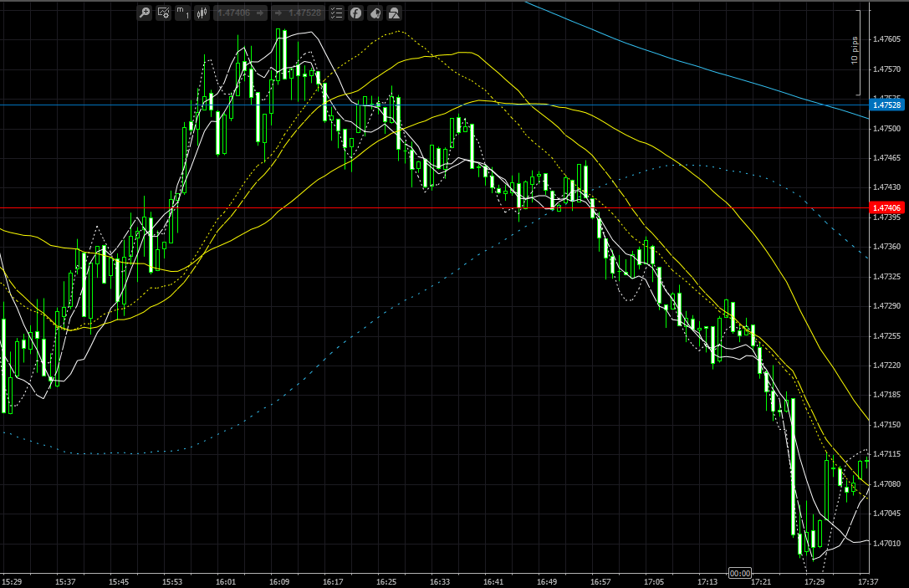Open the drawing shapes icon
The width and height of the screenshot is (909, 588).
pos(394,13)
